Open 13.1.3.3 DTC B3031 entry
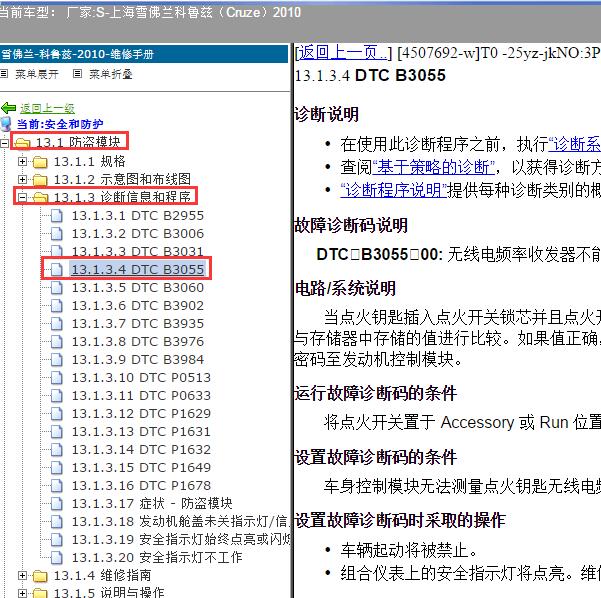 pyautogui.click(x=138, y=252)
